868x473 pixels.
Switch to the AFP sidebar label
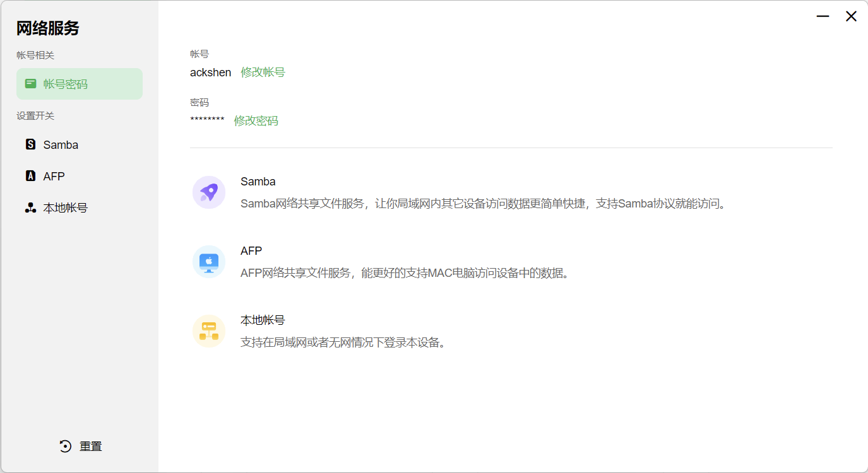(54, 177)
